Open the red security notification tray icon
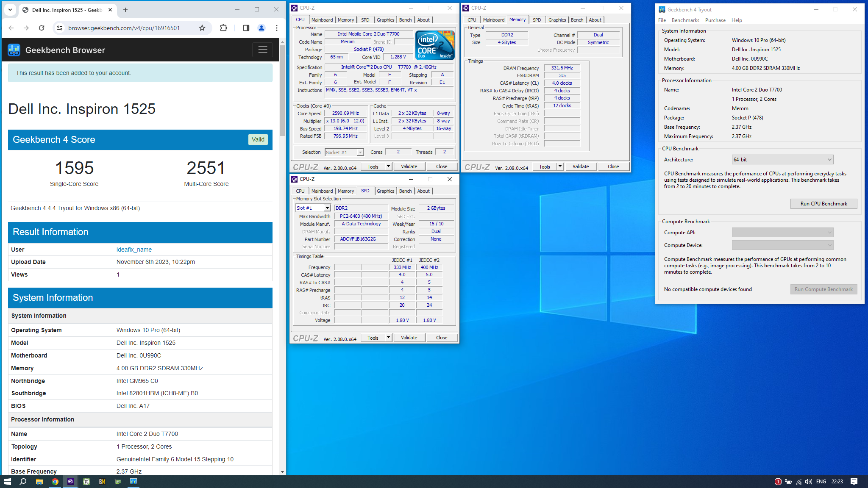Viewport: 868px width, 488px height. pyautogui.click(x=778, y=482)
